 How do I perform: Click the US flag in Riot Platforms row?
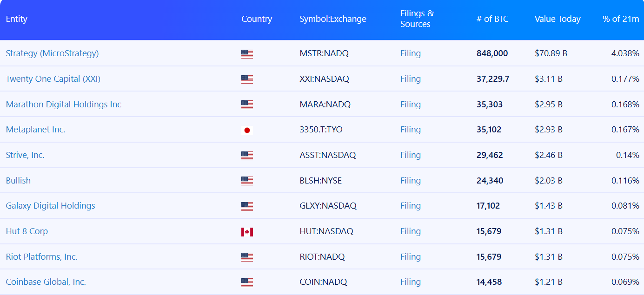[x=247, y=257]
